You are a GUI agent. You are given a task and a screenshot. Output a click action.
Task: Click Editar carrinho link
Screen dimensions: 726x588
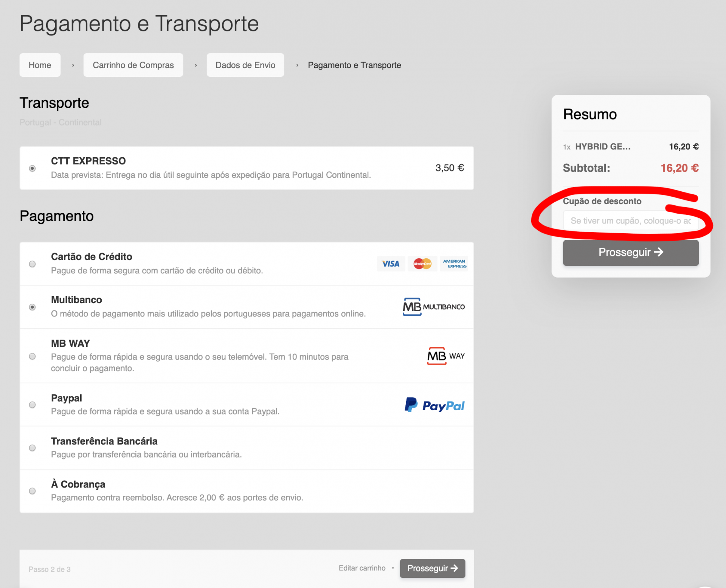362,568
